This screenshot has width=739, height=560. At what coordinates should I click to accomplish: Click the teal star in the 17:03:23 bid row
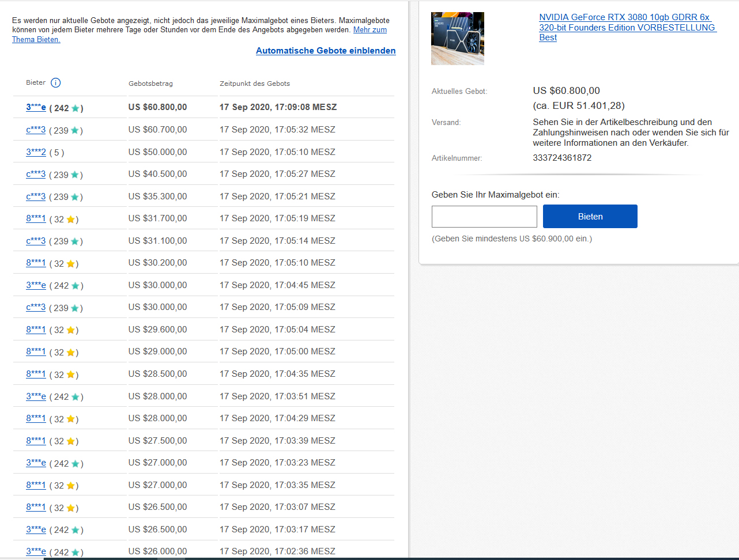click(75, 463)
